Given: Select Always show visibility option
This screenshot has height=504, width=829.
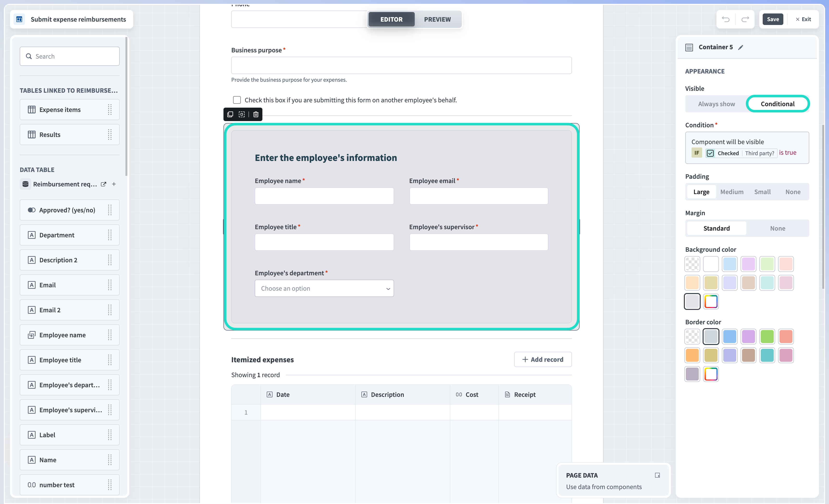Looking at the screenshot, I should click(716, 104).
